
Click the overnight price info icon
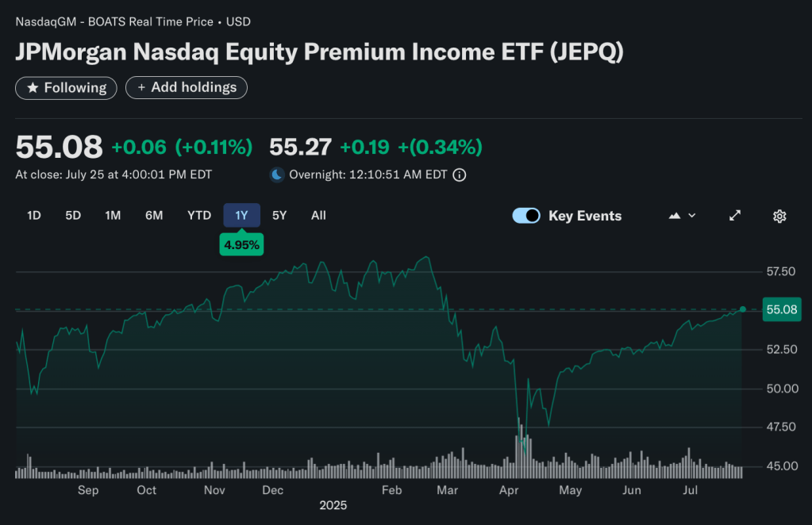tap(459, 174)
